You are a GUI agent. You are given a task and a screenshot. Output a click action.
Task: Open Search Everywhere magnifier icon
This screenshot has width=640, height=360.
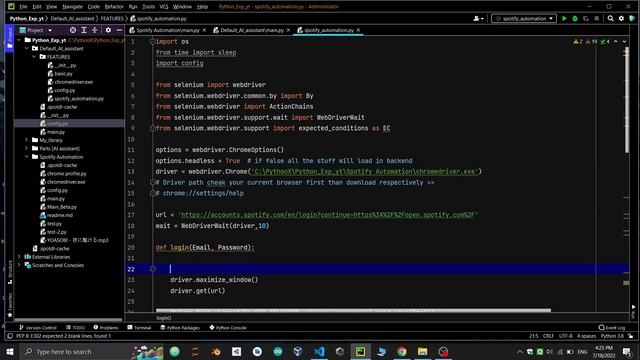click(611, 18)
